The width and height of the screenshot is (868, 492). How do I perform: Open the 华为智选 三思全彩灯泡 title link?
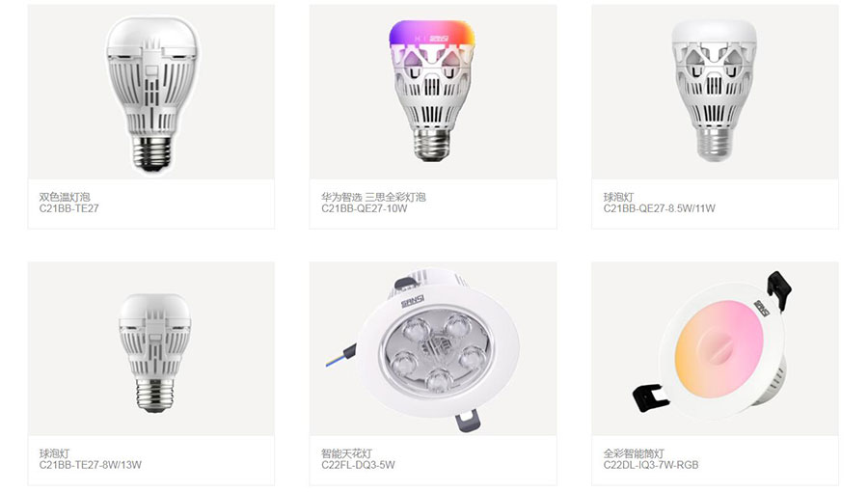tap(373, 197)
